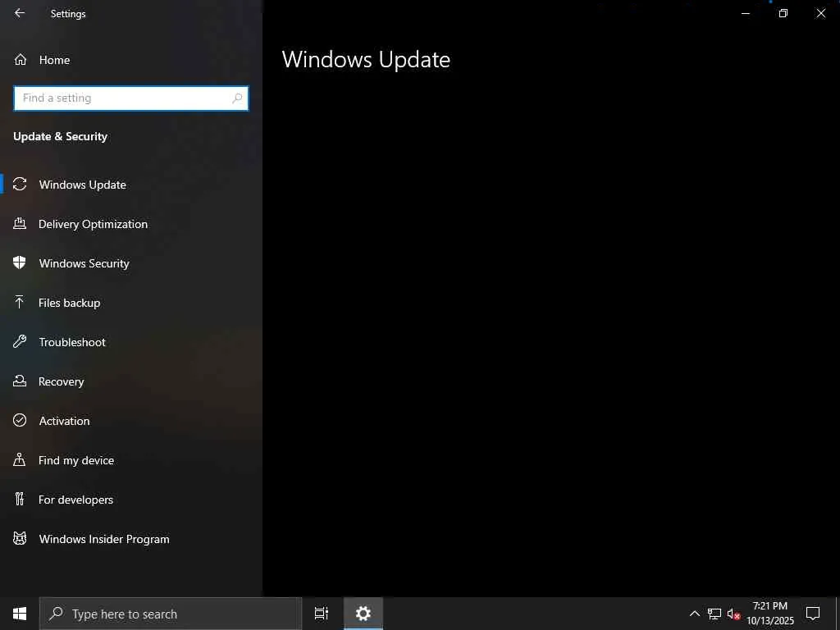Viewport: 840px width, 630px height.
Task: Select Windows Update in the sidebar
Action: (x=131, y=185)
